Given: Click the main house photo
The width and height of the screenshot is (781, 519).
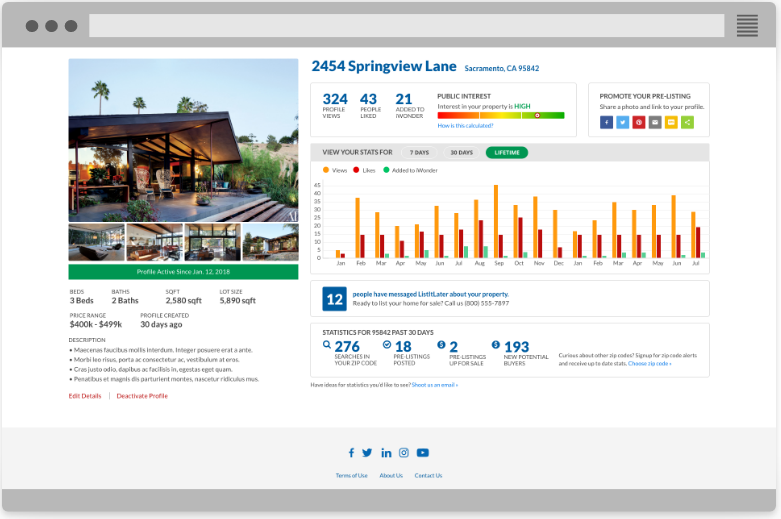Looking at the screenshot, I should tap(183, 139).
